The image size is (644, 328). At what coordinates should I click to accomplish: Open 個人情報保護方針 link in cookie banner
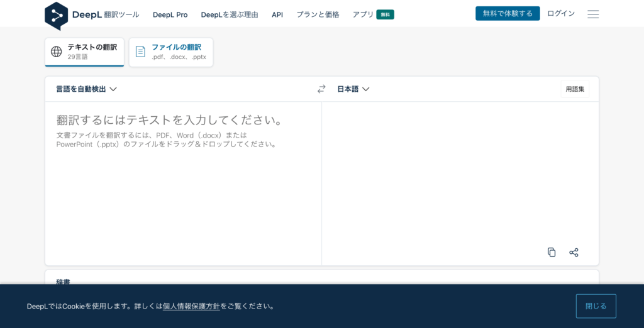coord(191,306)
